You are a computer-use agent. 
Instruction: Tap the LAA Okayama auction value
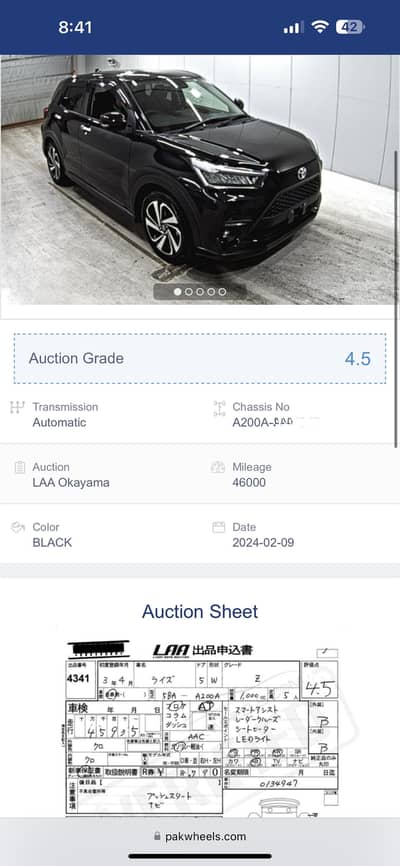point(71,483)
